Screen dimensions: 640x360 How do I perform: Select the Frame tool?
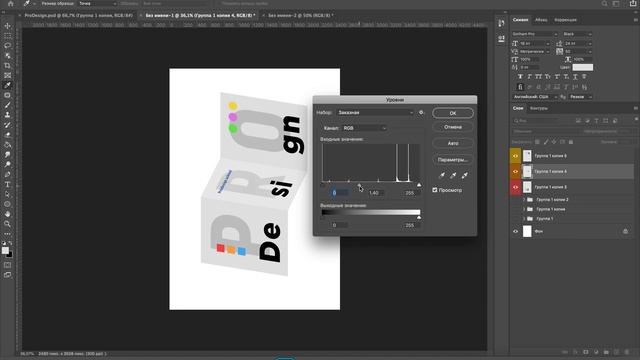pyautogui.click(x=7, y=75)
